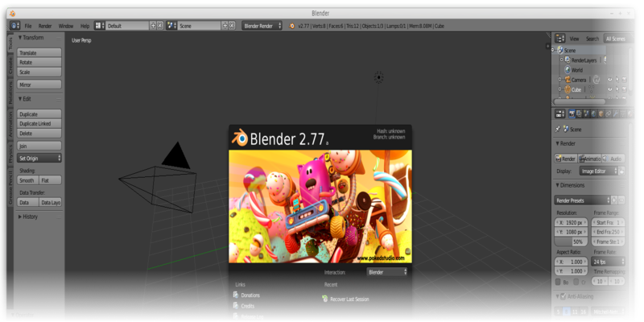Select the World properties tab icon

[594, 114]
